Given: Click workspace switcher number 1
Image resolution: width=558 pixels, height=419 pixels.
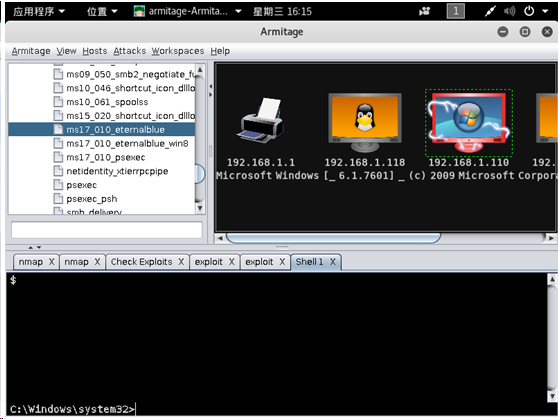Looking at the screenshot, I should [456, 11].
